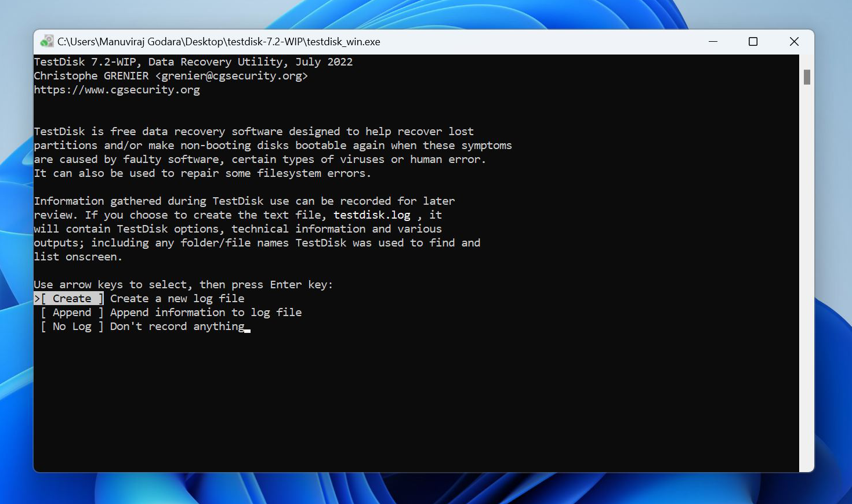Click the grenier@cgsecurity.org email address
Image resolution: width=852 pixels, height=504 pixels.
[231, 76]
